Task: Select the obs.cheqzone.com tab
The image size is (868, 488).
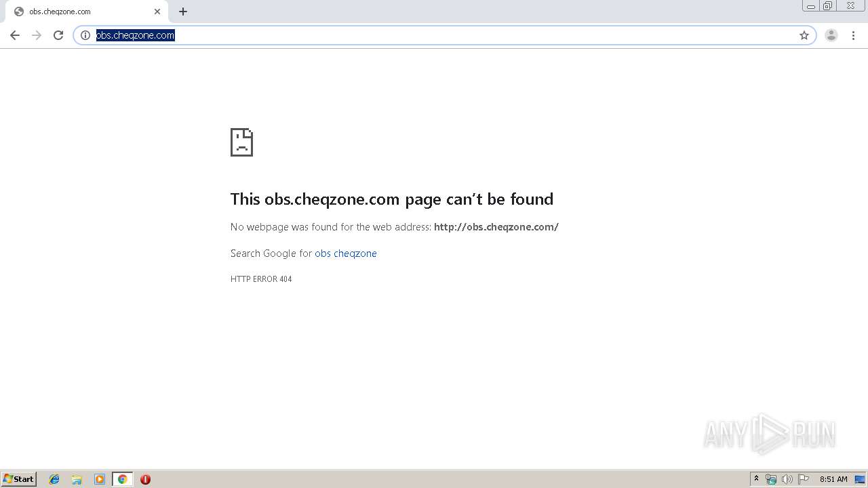Action: point(85,12)
